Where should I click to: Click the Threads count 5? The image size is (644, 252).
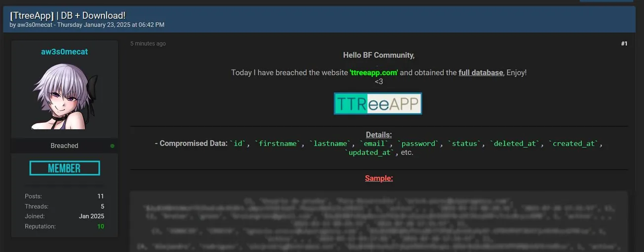[x=102, y=206]
